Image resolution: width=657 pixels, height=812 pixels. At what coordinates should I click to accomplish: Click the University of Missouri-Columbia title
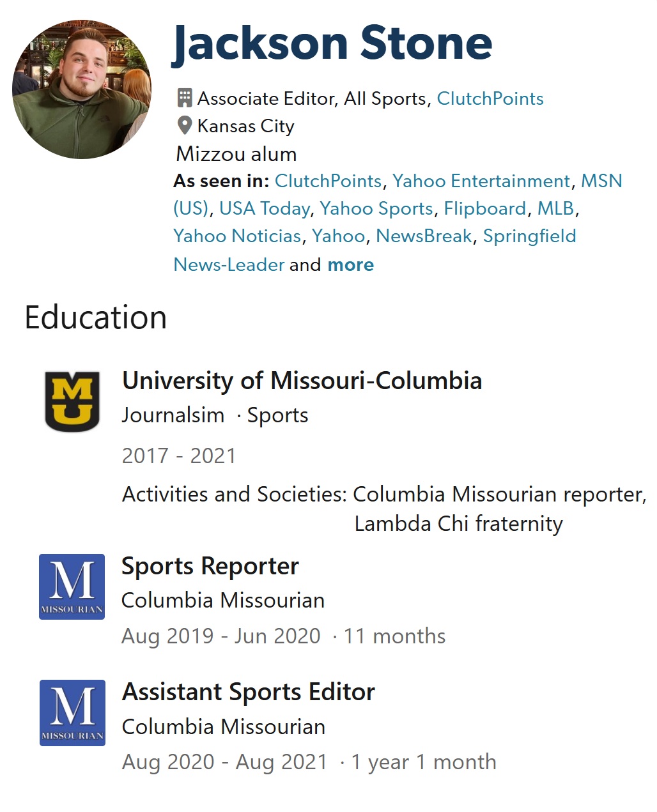click(x=302, y=381)
